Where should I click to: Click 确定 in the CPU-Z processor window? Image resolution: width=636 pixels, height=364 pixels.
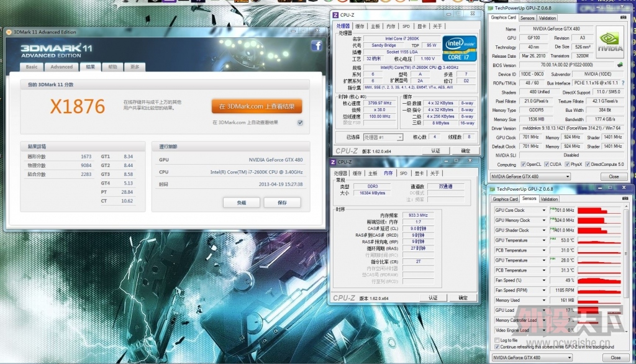[x=466, y=151]
